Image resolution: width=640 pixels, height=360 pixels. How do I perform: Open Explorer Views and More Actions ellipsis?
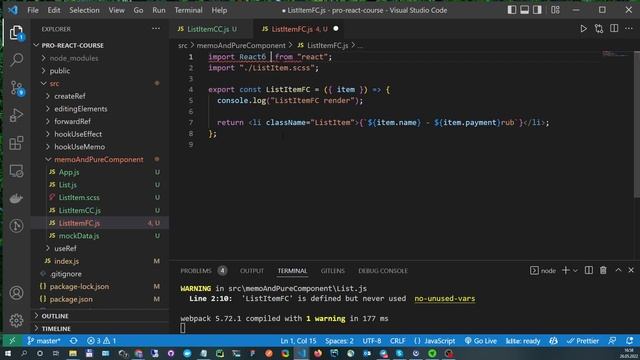point(156,29)
